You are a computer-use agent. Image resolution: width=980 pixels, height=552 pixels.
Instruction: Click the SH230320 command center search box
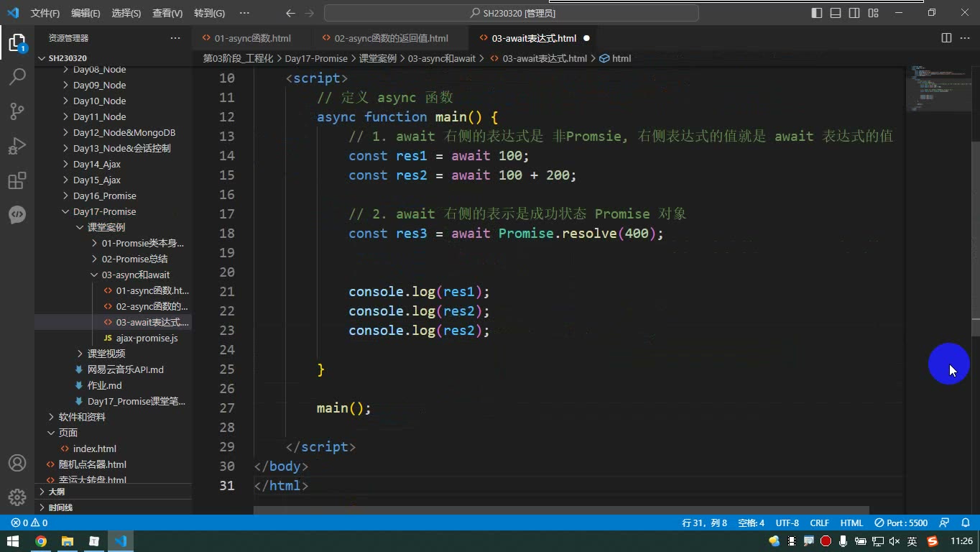tap(511, 13)
